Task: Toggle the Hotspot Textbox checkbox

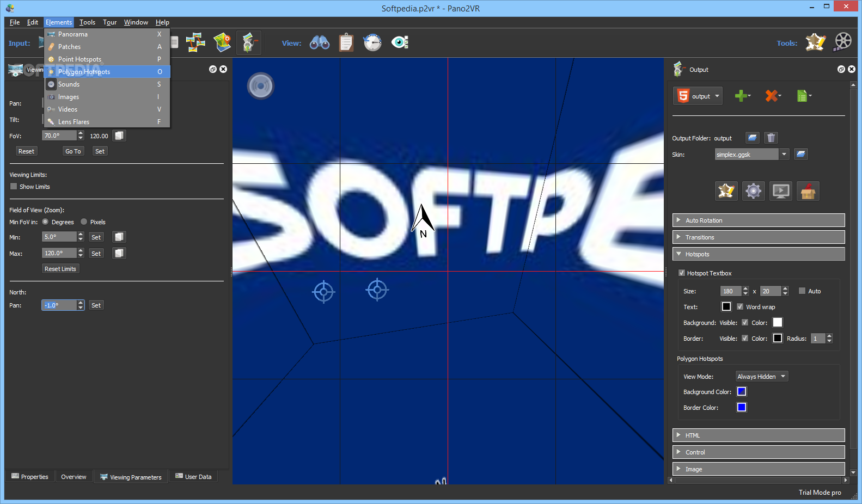Action: tap(682, 273)
